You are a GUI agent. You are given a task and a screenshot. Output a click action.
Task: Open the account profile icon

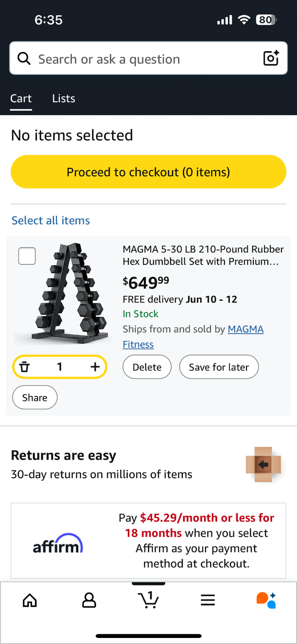tap(89, 600)
